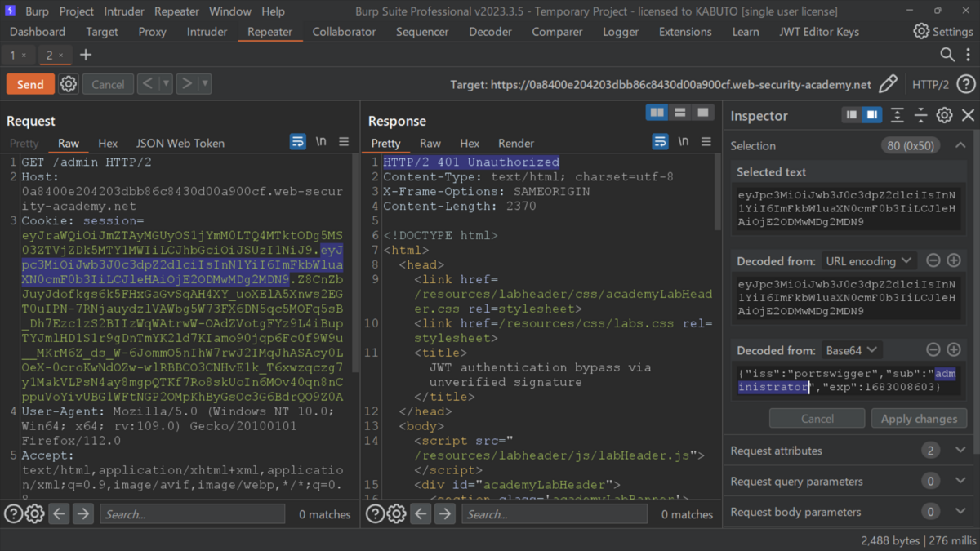Open the Settings gear in top bar
Viewport: 980px width, 551px height.
click(x=921, y=32)
